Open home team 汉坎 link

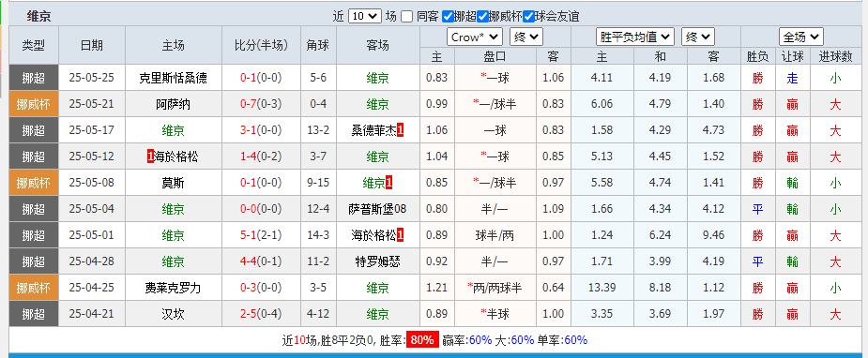pyautogui.click(x=174, y=314)
